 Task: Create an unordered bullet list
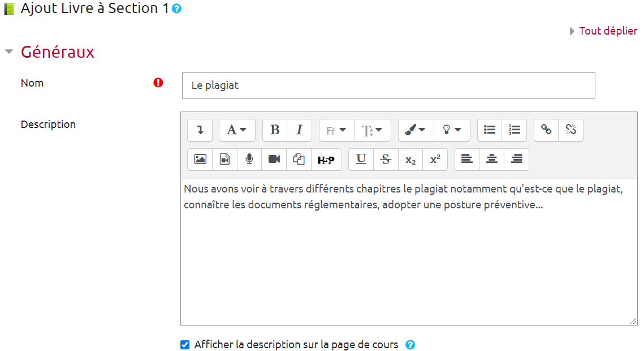(490, 130)
